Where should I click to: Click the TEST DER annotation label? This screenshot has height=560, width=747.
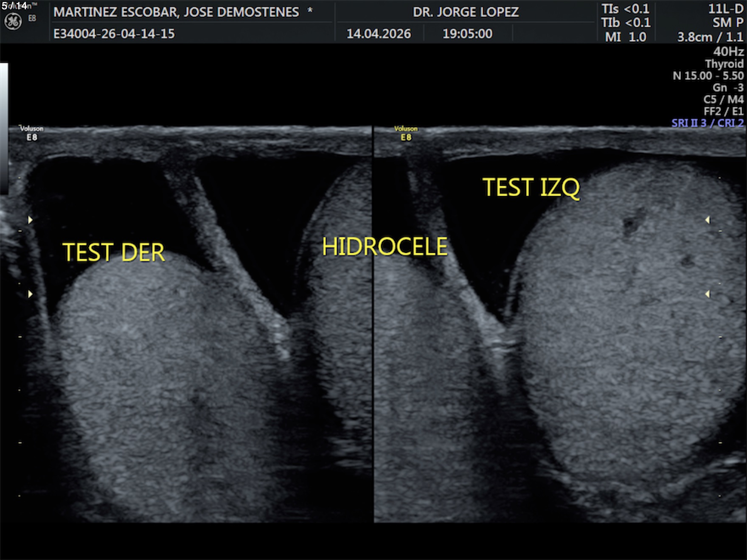[113, 252]
